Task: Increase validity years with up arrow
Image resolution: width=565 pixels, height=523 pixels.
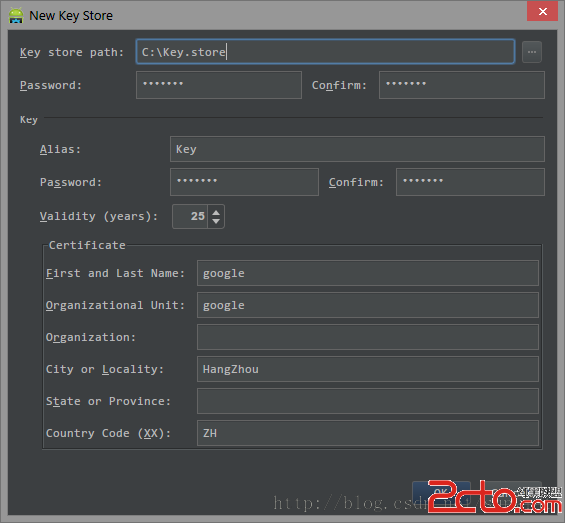Action: coord(216,212)
